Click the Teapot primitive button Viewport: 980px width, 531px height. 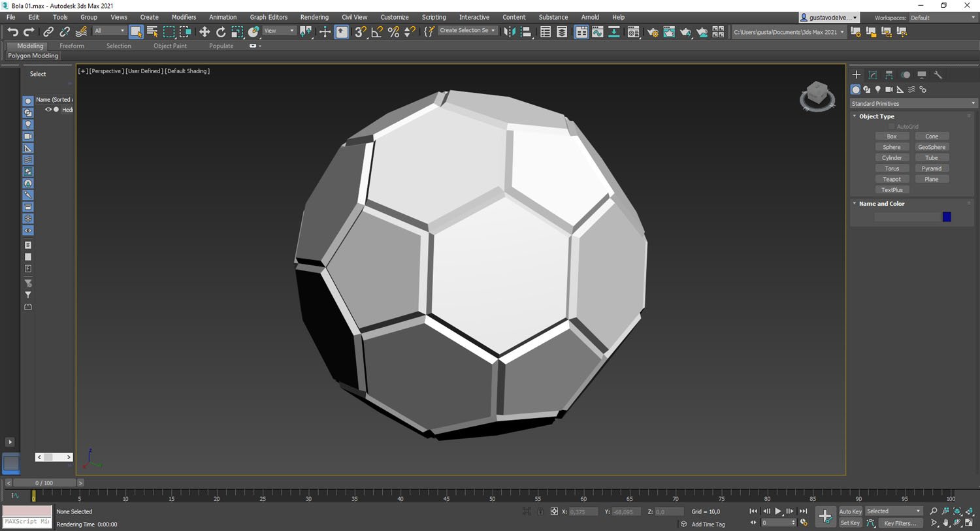(x=892, y=179)
